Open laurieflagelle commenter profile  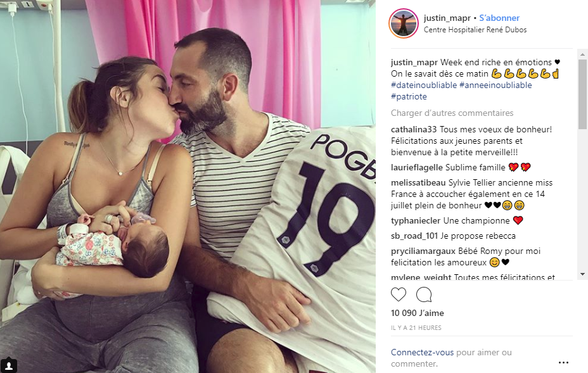pyautogui.click(x=417, y=168)
